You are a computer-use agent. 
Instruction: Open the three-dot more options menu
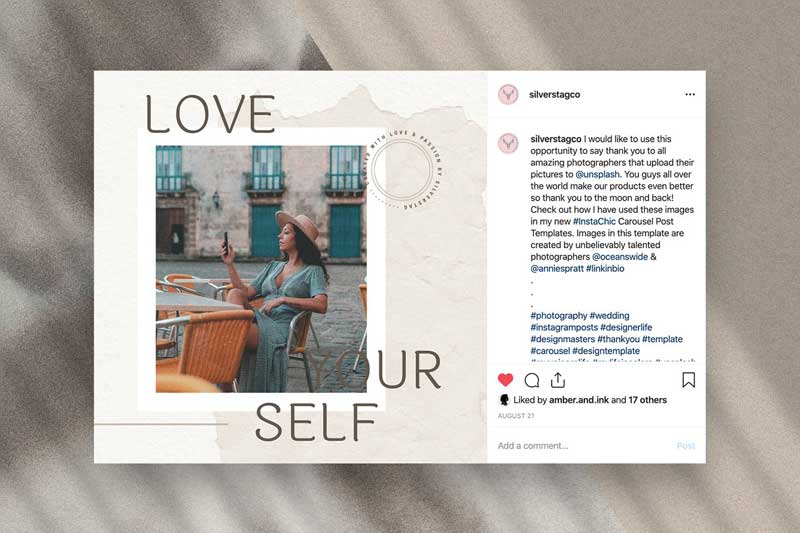[690, 94]
